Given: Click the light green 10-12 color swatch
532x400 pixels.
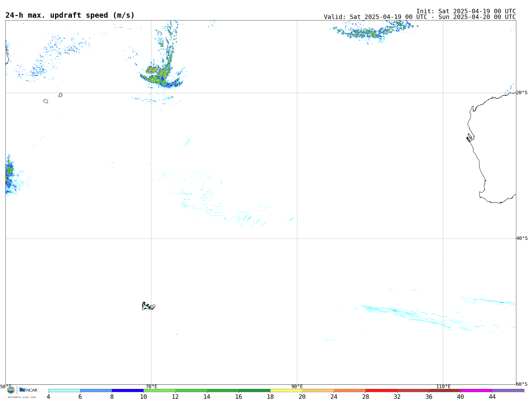Looking at the screenshot, I should pos(159,391).
